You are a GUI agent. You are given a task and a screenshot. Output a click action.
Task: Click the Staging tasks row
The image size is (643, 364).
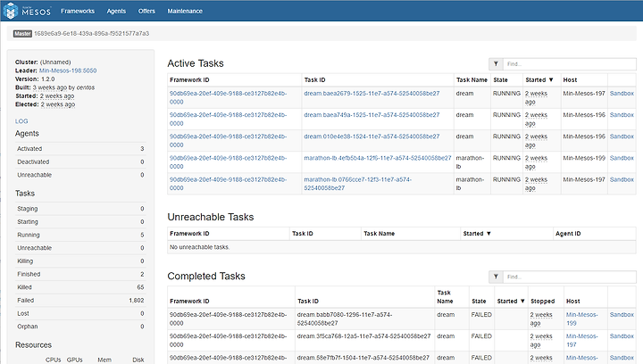pyautogui.click(x=80, y=209)
